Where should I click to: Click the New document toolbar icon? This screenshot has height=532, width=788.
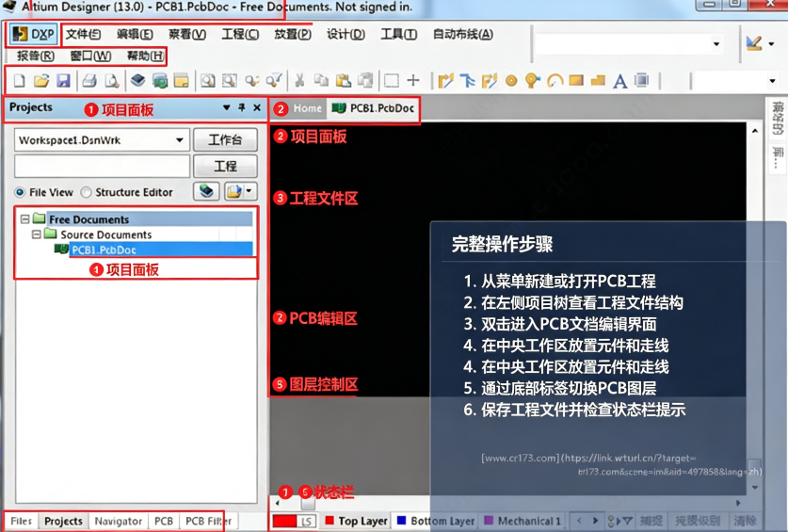pos(19,80)
